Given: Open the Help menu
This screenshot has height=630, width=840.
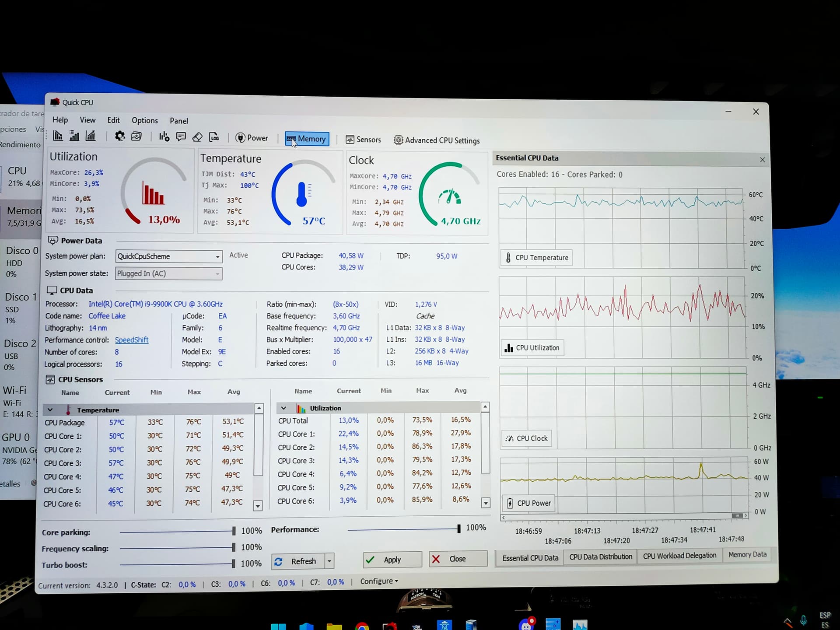Looking at the screenshot, I should point(60,120).
